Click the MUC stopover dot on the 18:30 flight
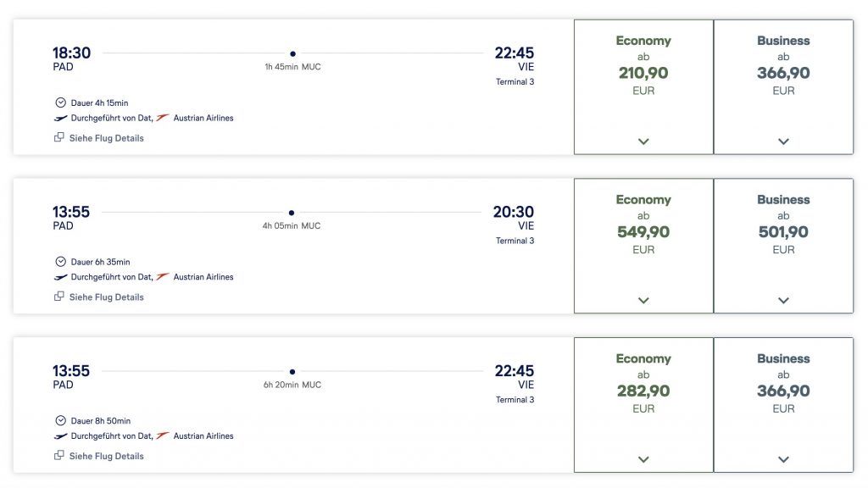This screenshot has width=868, height=488. [x=292, y=53]
